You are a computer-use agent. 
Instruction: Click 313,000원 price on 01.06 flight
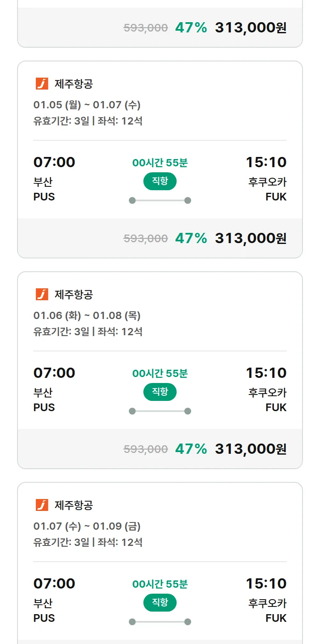(250, 449)
